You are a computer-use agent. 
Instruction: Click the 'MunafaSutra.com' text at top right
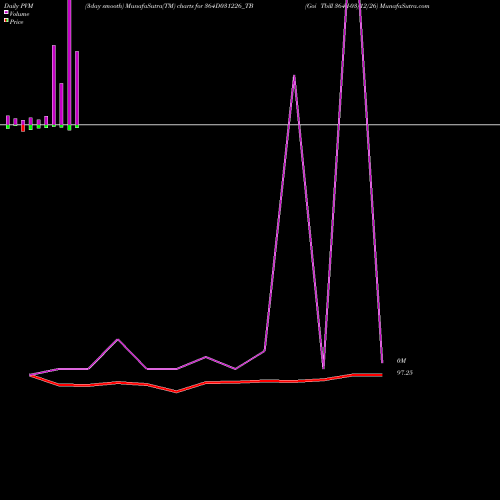pyautogui.click(x=405, y=6)
